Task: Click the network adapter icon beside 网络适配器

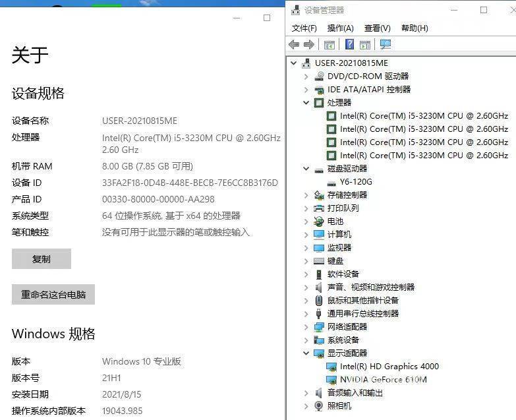Action: [319, 327]
